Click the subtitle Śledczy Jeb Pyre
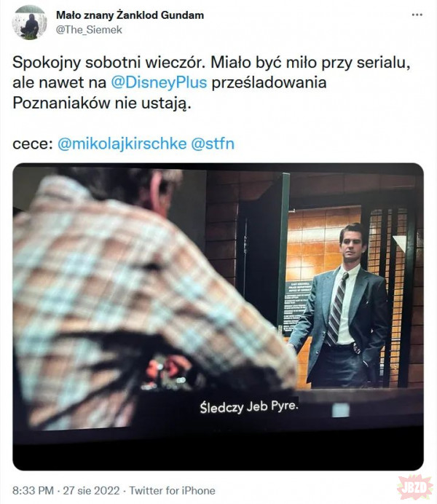This screenshot has height=504, width=437. (x=249, y=406)
